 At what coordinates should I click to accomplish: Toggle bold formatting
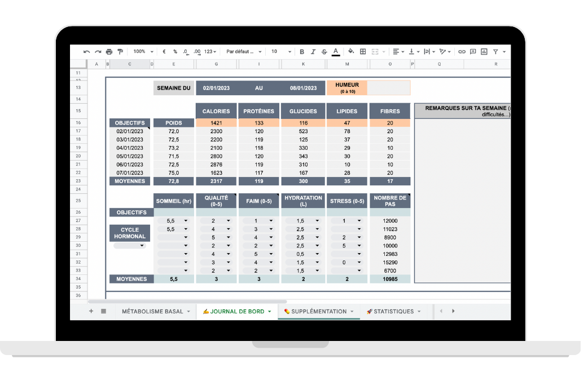click(x=302, y=51)
